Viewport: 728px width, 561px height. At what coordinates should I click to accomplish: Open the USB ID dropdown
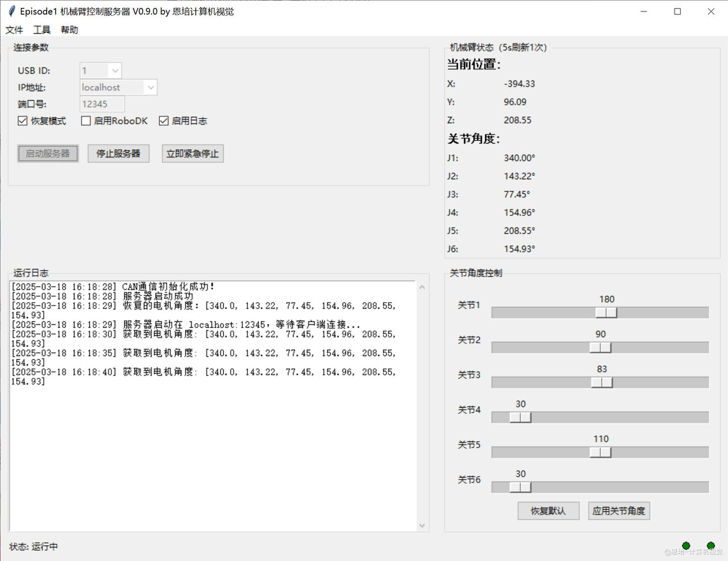[115, 71]
